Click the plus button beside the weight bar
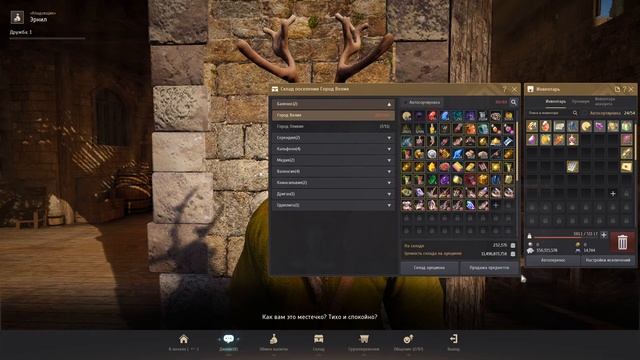640x360 pixels. (x=604, y=235)
